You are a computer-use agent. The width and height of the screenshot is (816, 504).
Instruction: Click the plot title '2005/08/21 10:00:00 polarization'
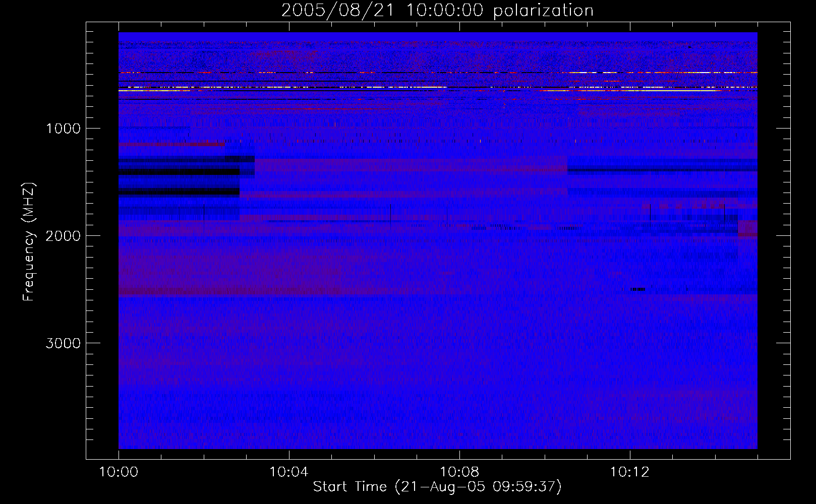437,10
